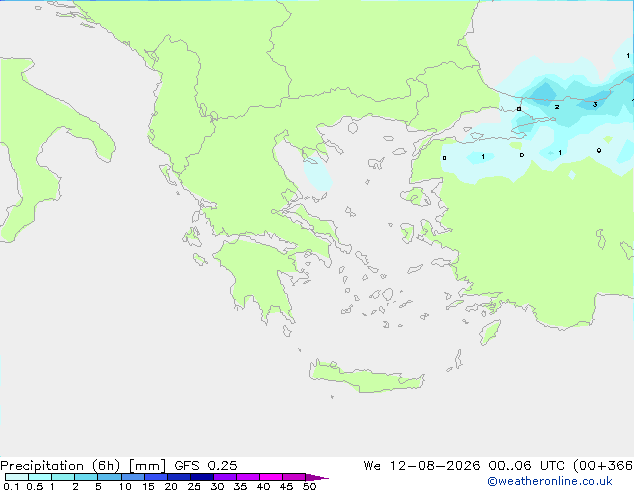Image resolution: width=634 pixels, height=490 pixels.
Task: Select the 5–10 mm legend color swatch
Action: coord(109,477)
